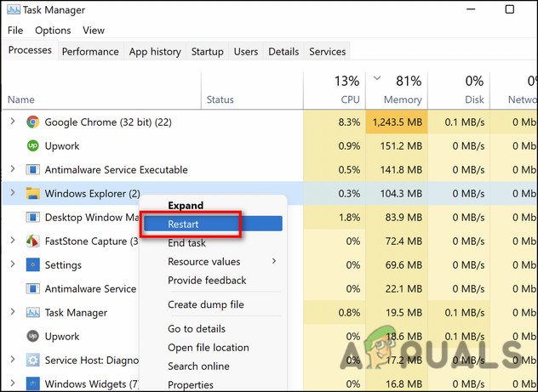
Task: Switch to the Details tab
Action: pos(283,51)
